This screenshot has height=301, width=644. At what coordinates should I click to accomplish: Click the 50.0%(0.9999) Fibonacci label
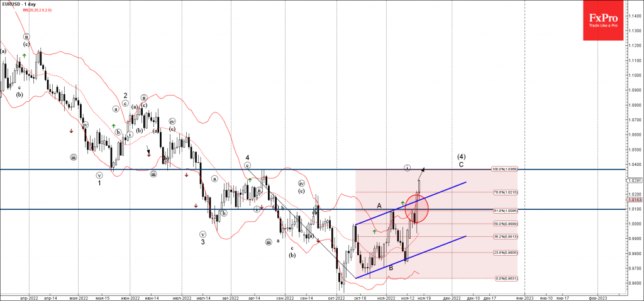[505, 224]
